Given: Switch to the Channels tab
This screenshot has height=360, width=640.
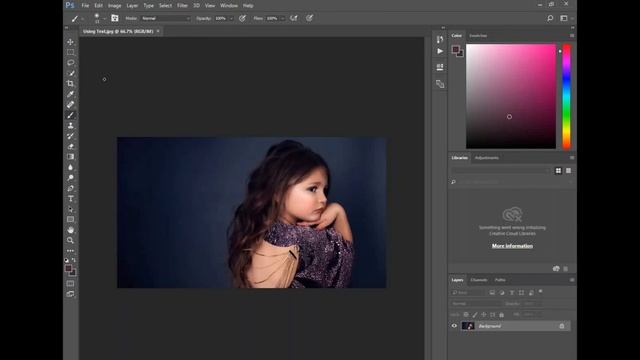Looking at the screenshot, I should click(x=478, y=280).
